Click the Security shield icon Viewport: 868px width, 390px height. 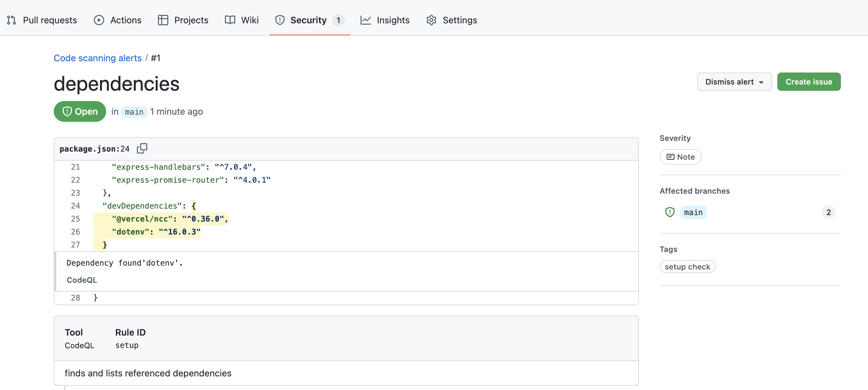click(280, 20)
